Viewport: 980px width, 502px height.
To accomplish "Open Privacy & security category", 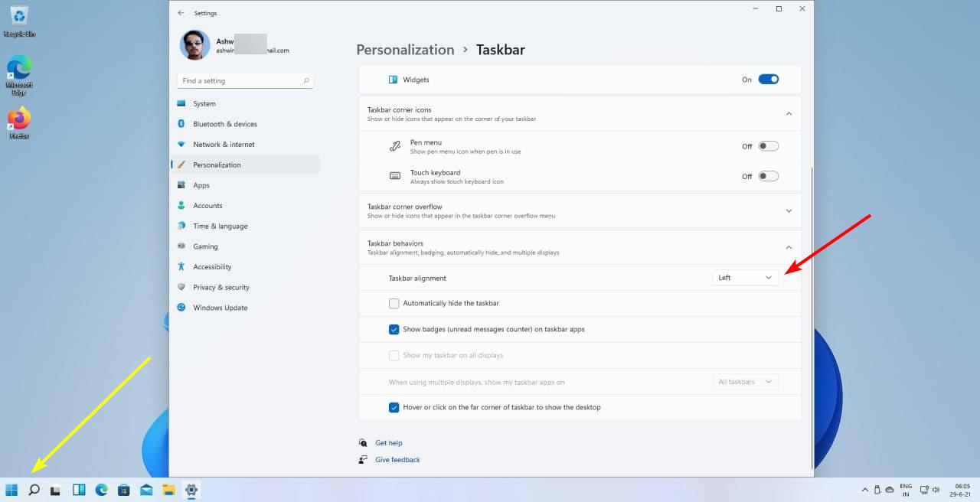I will point(245,287).
